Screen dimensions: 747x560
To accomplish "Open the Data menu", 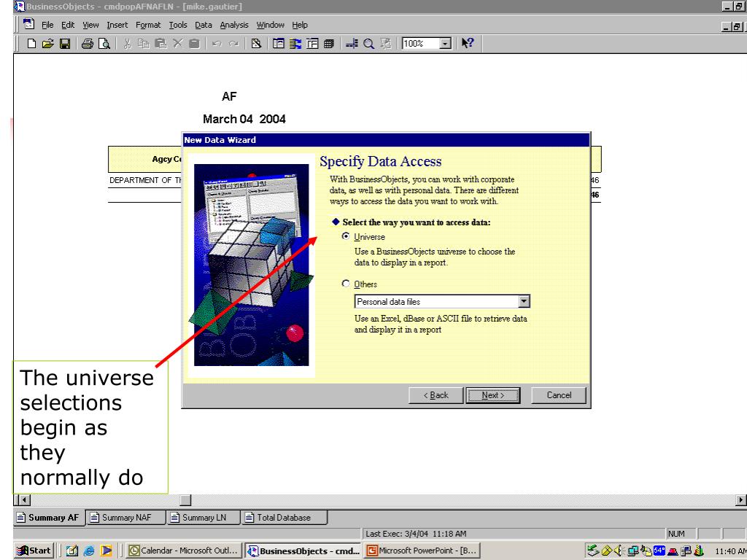I will 204,25.
